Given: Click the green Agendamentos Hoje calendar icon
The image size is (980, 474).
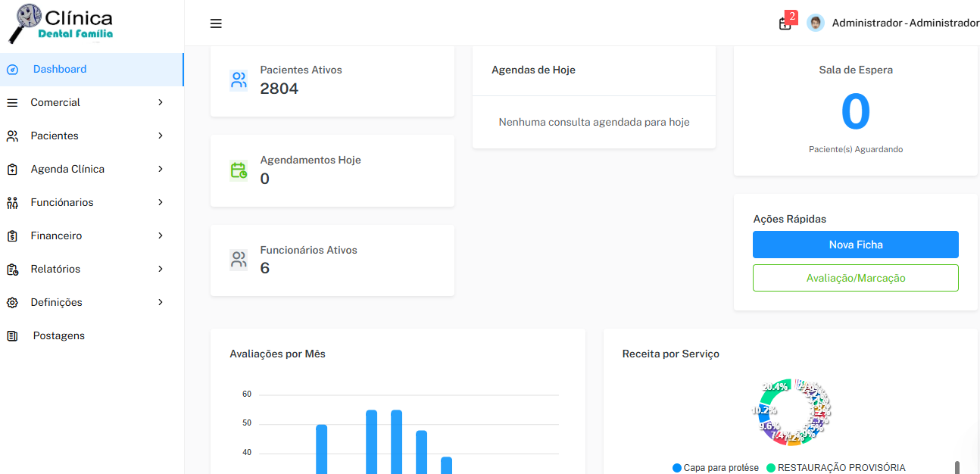Looking at the screenshot, I should [x=239, y=170].
